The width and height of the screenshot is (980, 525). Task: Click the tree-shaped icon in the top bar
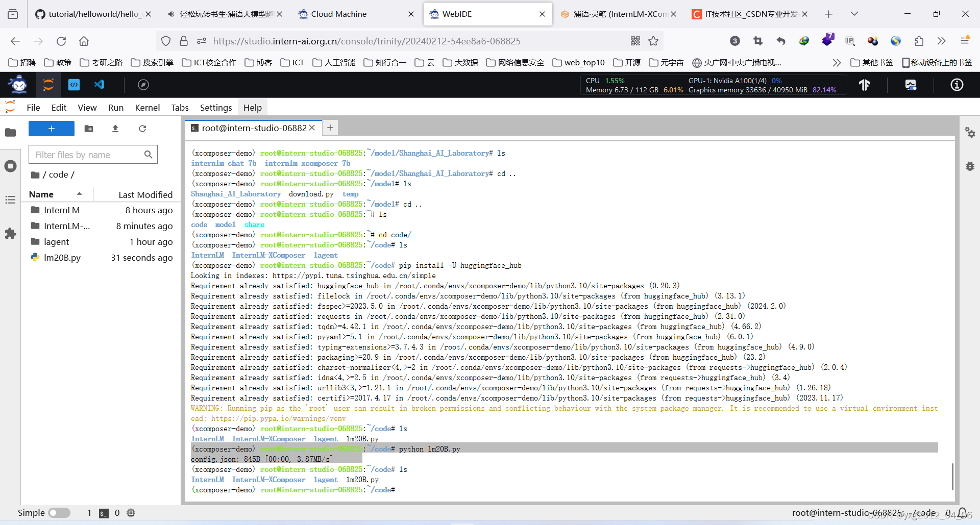point(864,85)
